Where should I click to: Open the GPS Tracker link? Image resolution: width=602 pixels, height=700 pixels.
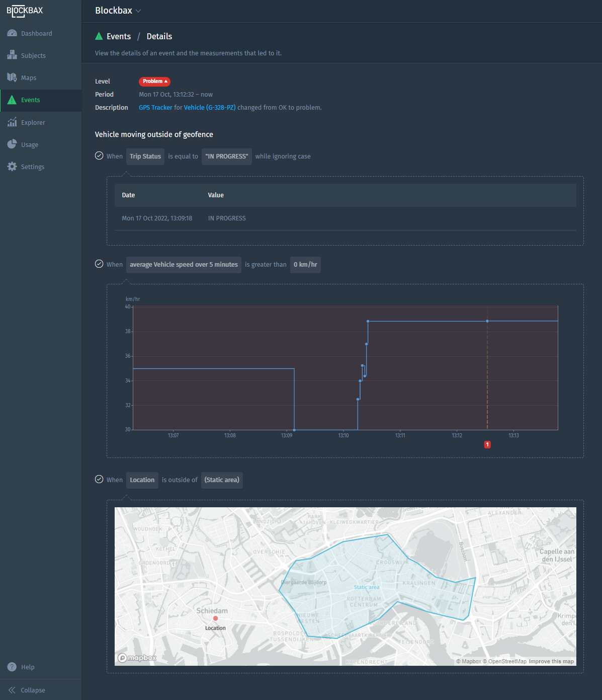(155, 108)
